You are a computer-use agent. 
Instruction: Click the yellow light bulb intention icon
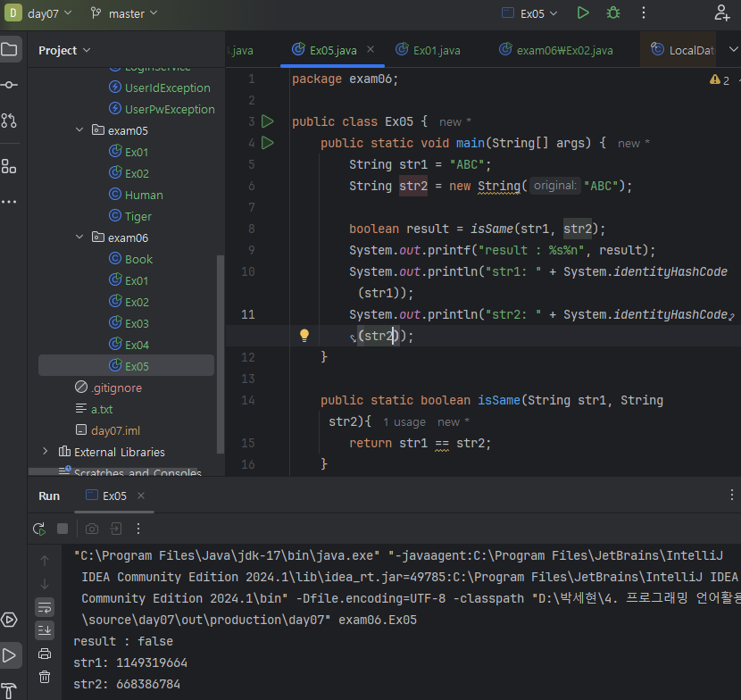click(304, 336)
